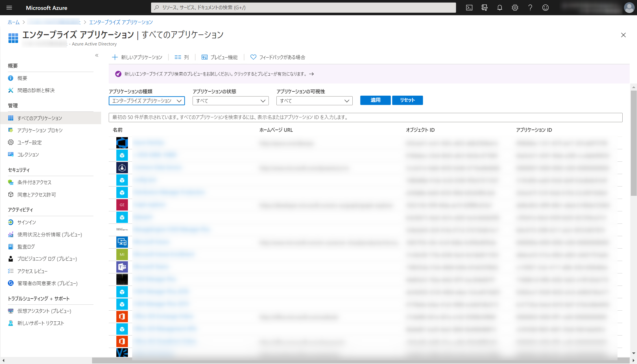Screen dimensions: 637x364
Task: Click the help question mark icon
Action: (x=530, y=8)
